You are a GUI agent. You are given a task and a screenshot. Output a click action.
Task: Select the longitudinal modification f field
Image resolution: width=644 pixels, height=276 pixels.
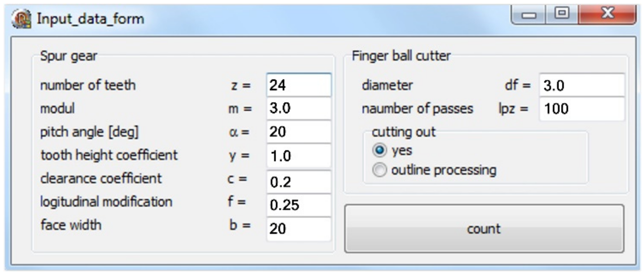pos(299,205)
